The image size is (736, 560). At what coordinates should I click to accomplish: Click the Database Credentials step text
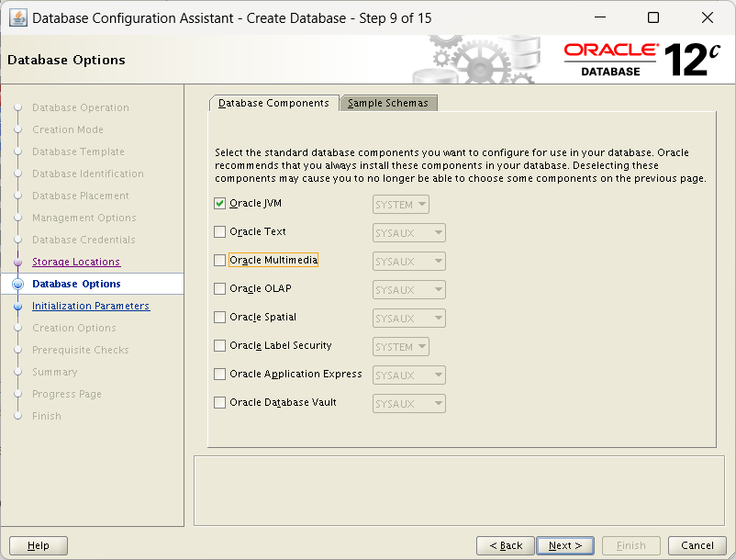point(84,240)
